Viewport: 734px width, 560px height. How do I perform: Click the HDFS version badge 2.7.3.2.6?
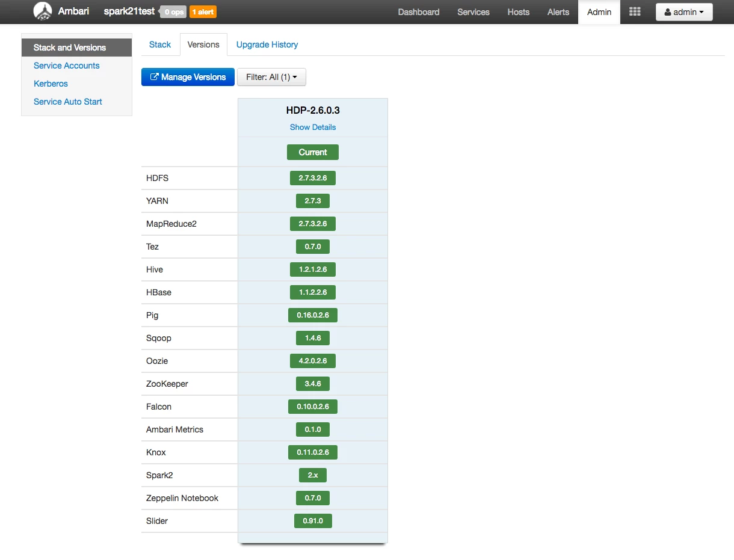pos(313,178)
